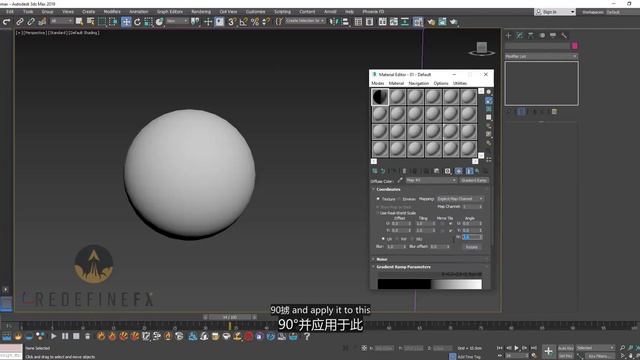Click the Gradient Ramp map type button

point(473,180)
